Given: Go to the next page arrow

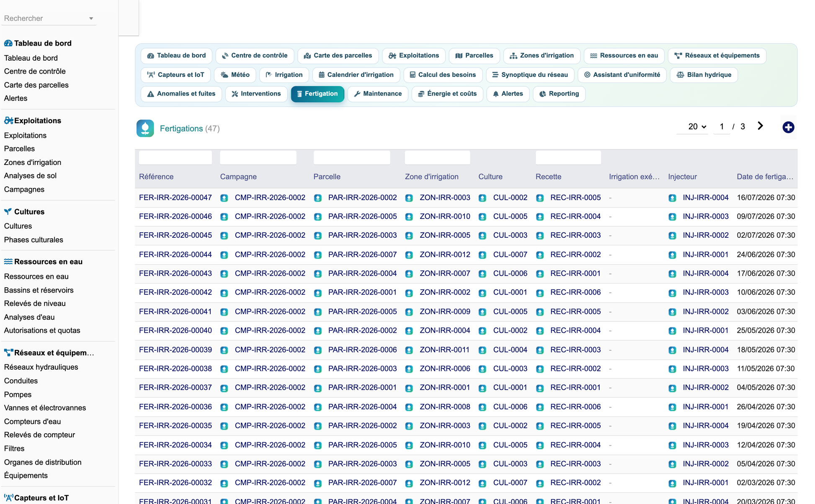Looking at the screenshot, I should coord(760,126).
